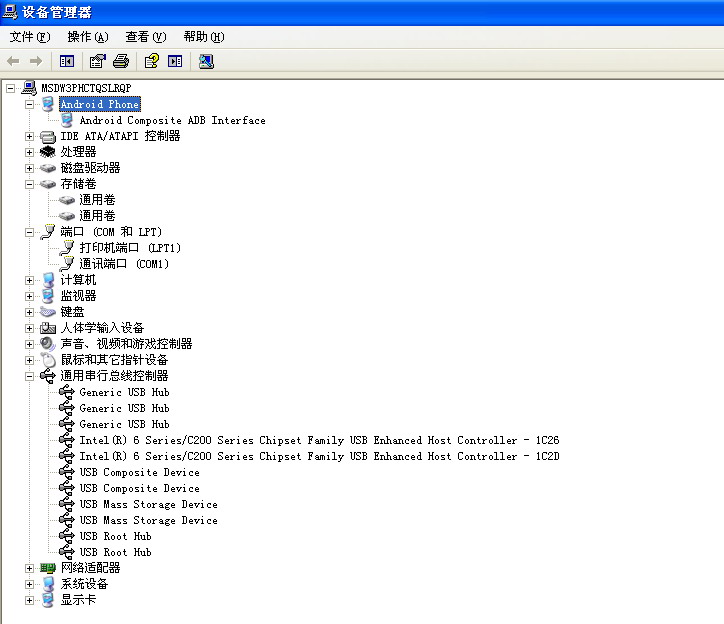The height and width of the screenshot is (624, 724).
Task: Click the 鼠标和其它指针设备 mouse icon
Action: coord(48,360)
